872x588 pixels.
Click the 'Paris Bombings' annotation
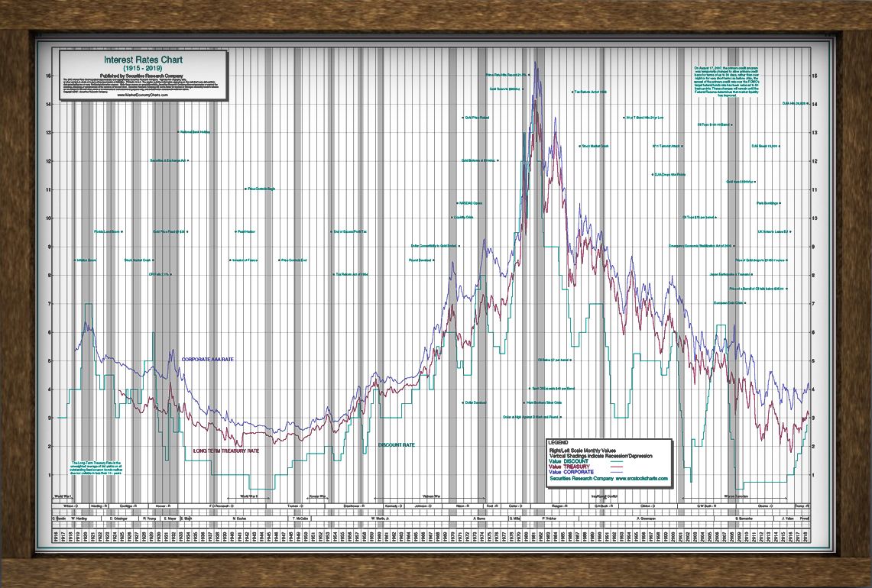[769, 203]
